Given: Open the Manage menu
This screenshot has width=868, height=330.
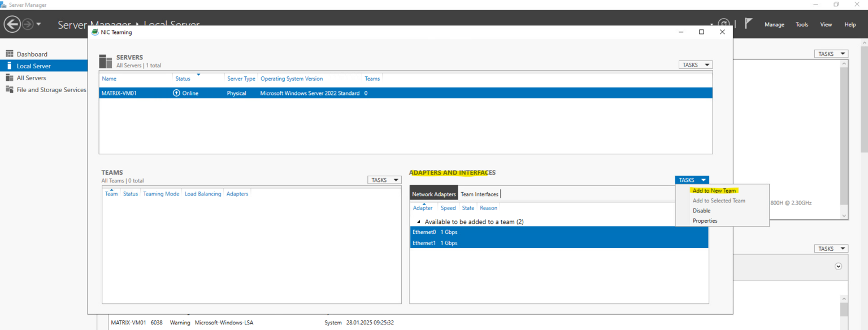Looking at the screenshot, I should 774,24.
